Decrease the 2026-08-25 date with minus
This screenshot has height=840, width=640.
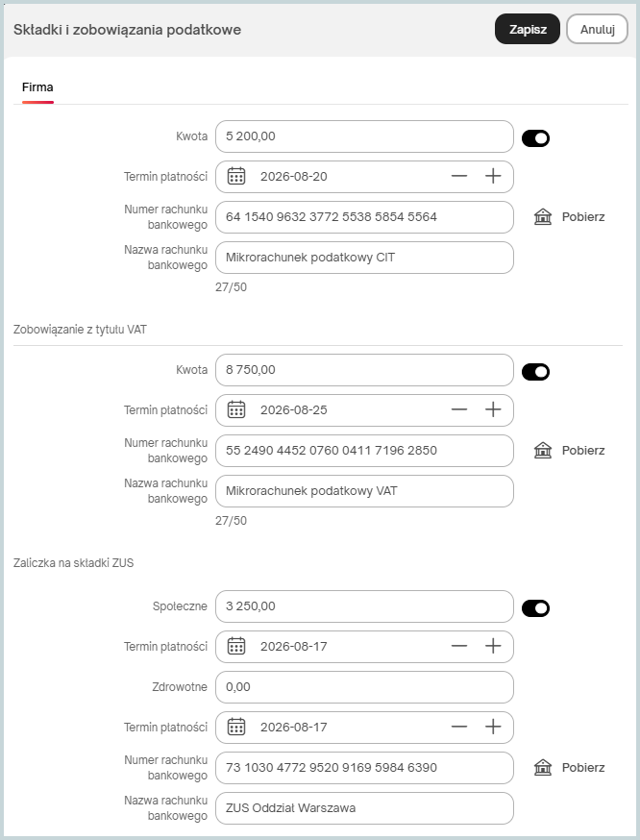pos(459,409)
